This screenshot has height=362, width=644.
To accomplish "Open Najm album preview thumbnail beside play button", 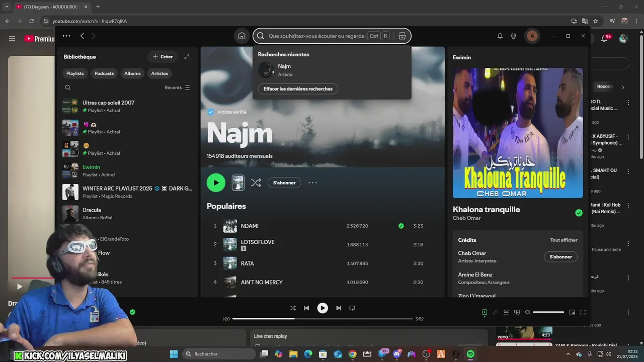I will tap(238, 183).
